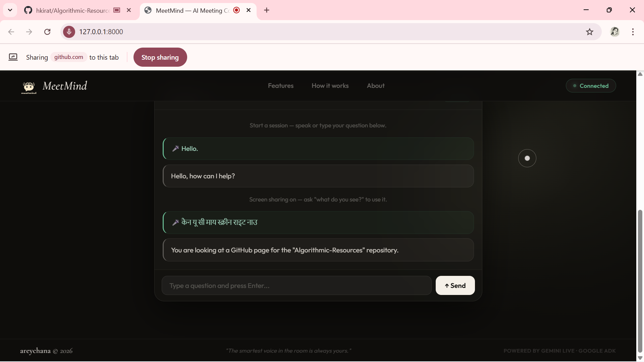Click the circular recording orb indicator

coord(527,158)
